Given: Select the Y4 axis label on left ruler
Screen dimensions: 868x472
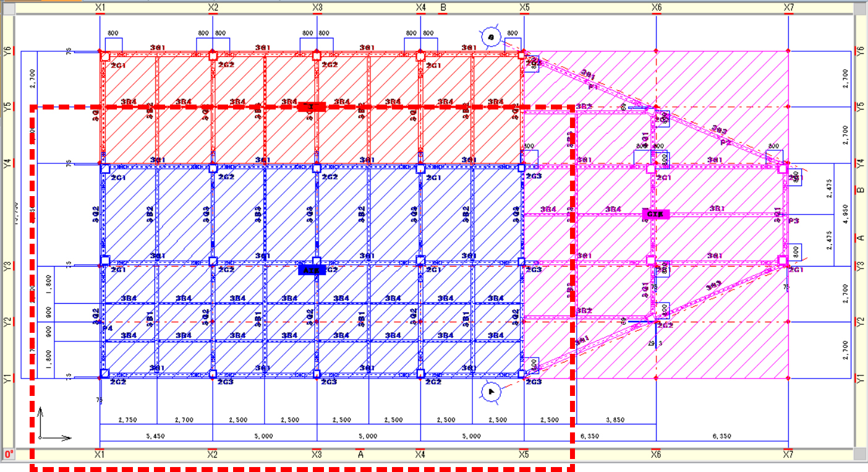Looking at the screenshot, I should pos(7,163).
